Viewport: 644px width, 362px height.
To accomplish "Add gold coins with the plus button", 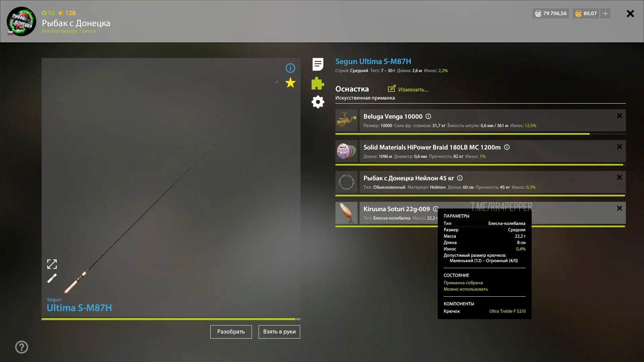I will pyautogui.click(x=605, y=13).
